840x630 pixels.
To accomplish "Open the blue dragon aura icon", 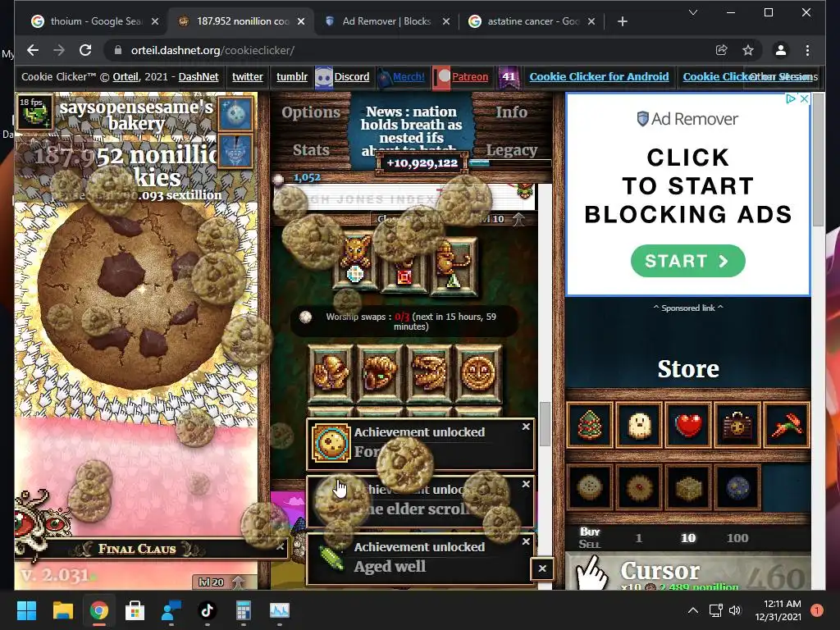I will point(235,151).
